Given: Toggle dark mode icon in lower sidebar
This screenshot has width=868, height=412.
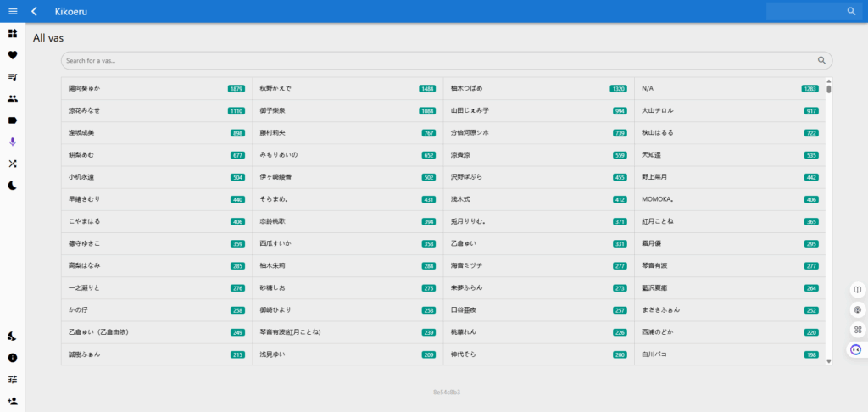Looking at the screenshot, I should pos(13,336).
